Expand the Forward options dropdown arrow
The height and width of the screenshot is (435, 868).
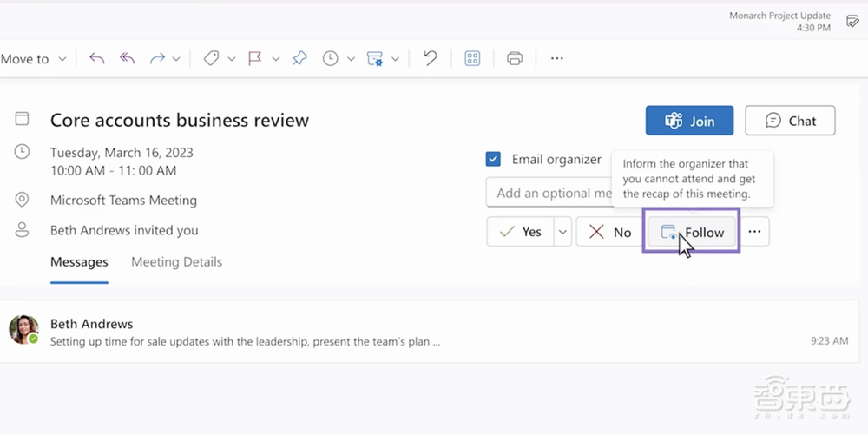[x=176, y=59]
